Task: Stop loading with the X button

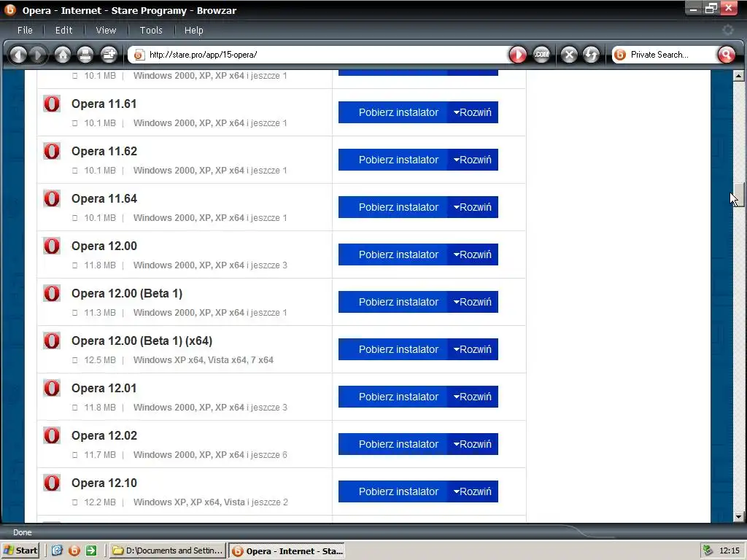Action: pos(569,55)
